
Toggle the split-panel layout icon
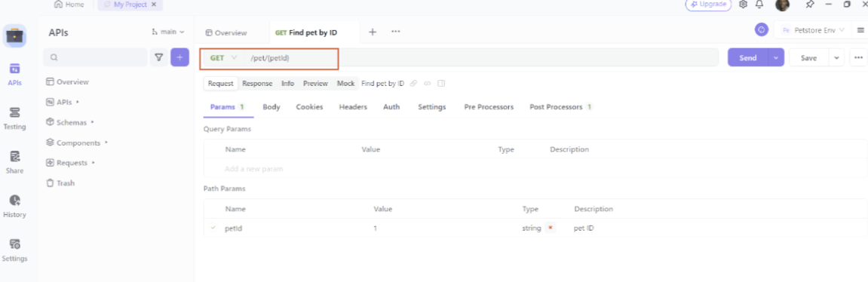[441, 84]
